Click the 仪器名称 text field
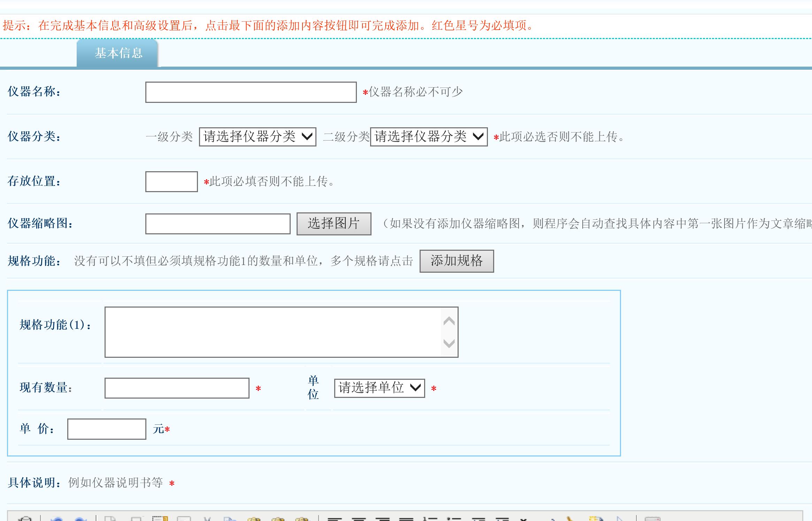 251,92
